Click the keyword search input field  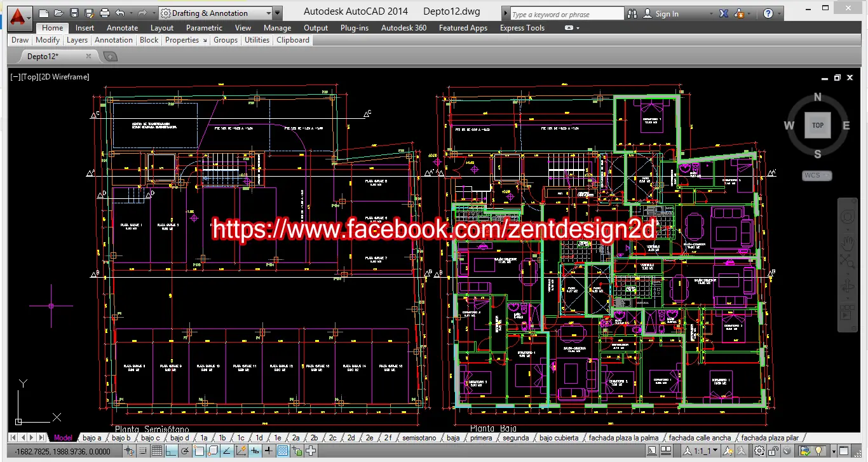pyautogui.click(x=567, y=14)
